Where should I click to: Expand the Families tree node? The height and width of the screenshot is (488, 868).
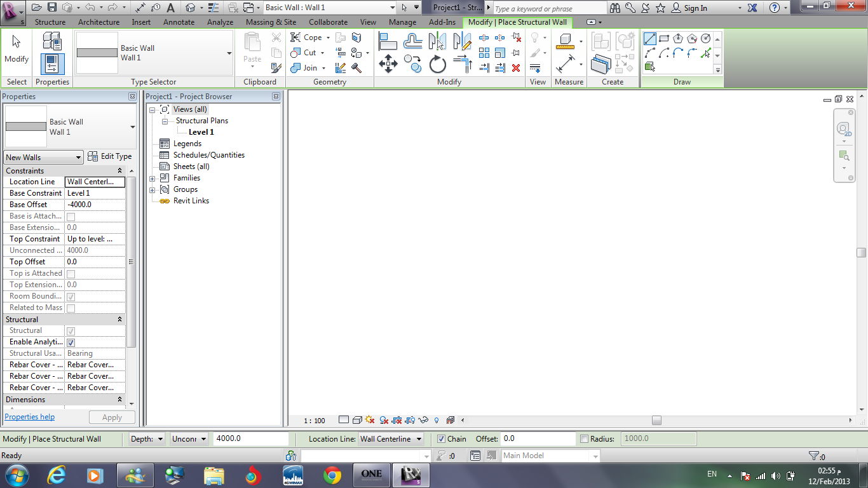tap(152, 179)
